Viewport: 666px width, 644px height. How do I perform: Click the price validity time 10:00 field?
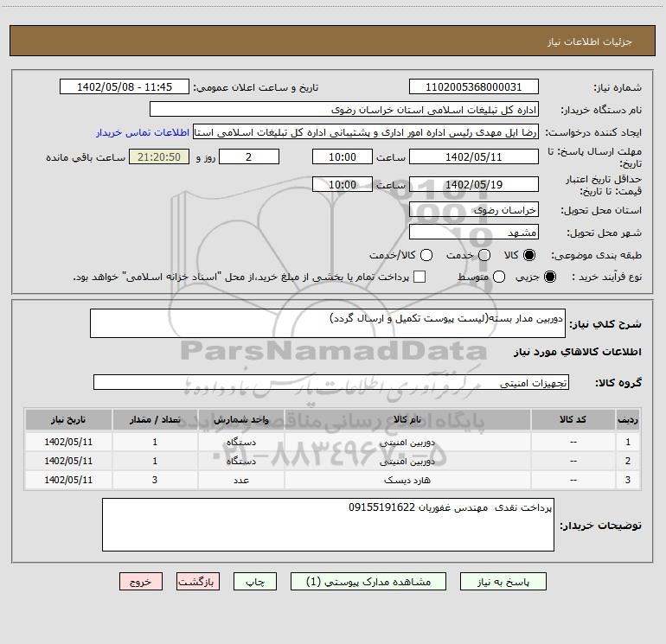[343, 184]
